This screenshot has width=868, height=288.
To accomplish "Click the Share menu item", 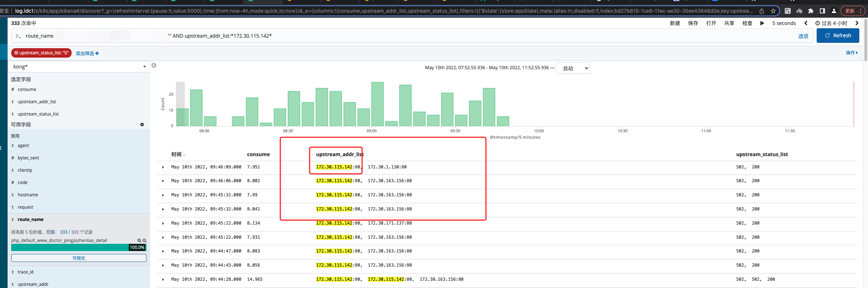I will [x=729, y=23].
